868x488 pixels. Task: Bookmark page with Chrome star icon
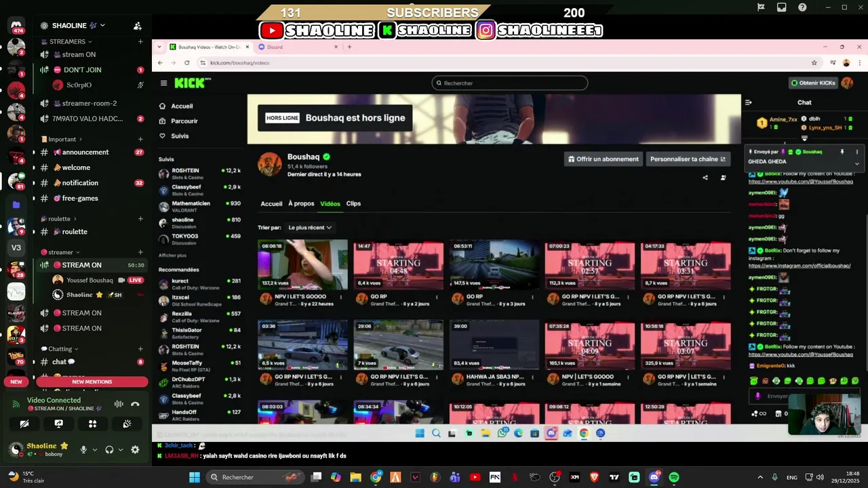(x=814, y=62)
